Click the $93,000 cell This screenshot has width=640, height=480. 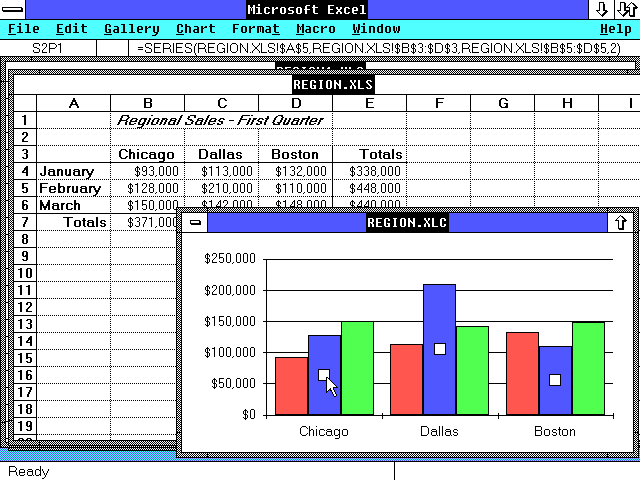147,171
